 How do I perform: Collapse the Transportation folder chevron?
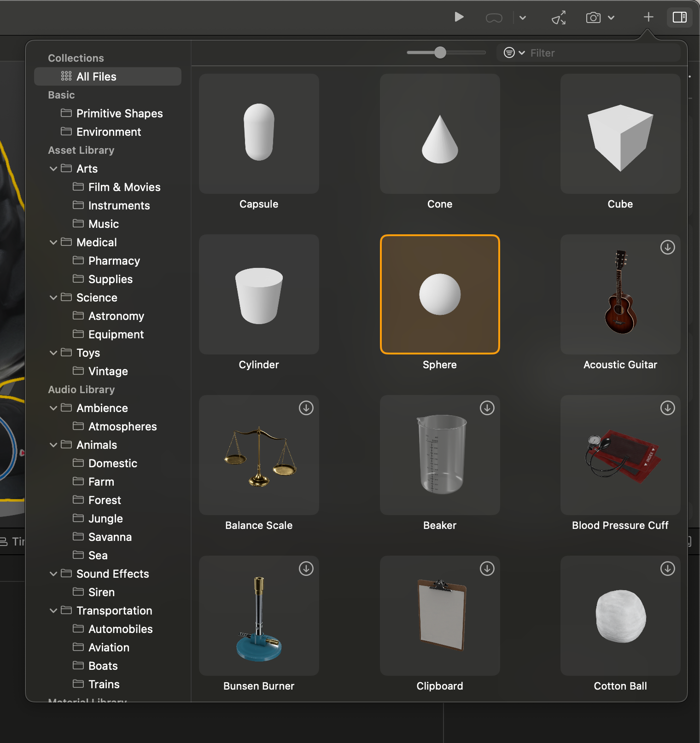(53, 610)
